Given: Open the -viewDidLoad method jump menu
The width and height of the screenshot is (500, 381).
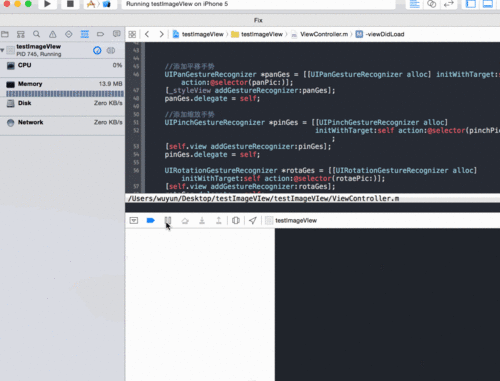Looking at the screenshot, I should pyautogui.click(x=380, y=34).
